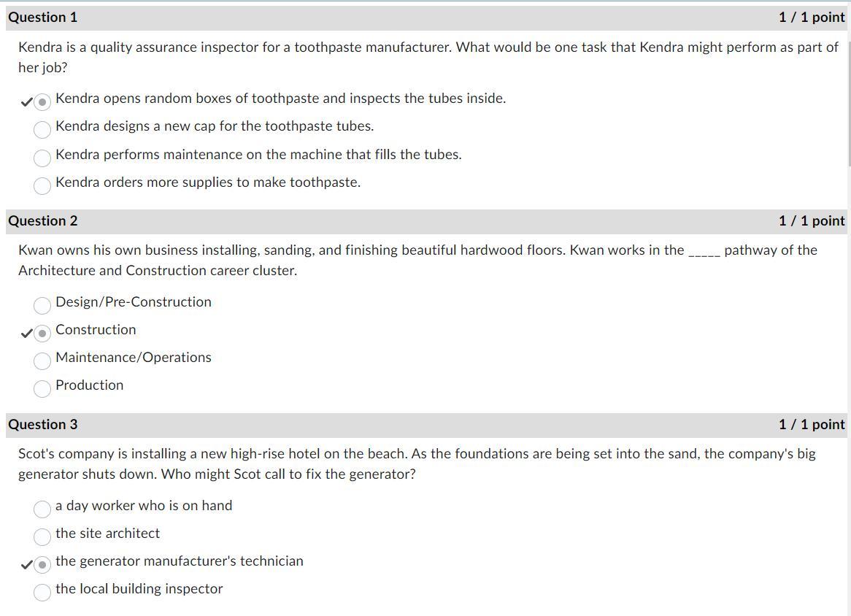Pick 'the local building inspector' radio button
The image size is (851, 616).
42,593
